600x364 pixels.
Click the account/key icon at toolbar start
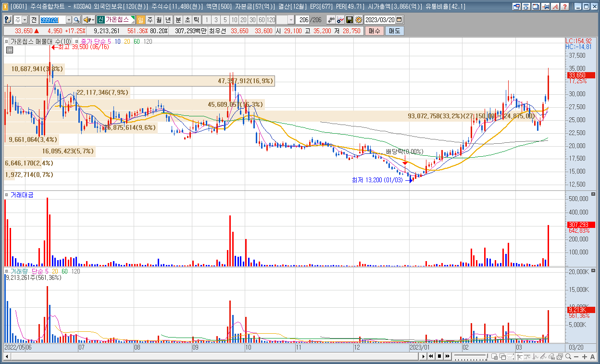8,20
